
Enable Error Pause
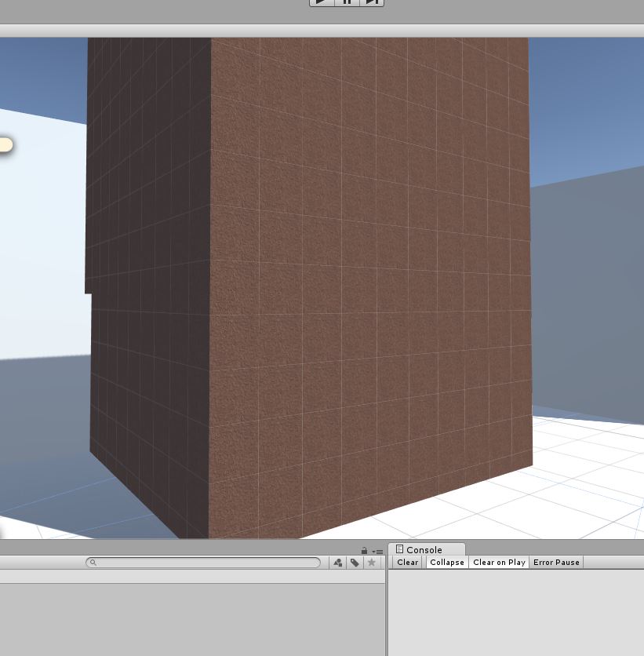(x=556, y=563)
